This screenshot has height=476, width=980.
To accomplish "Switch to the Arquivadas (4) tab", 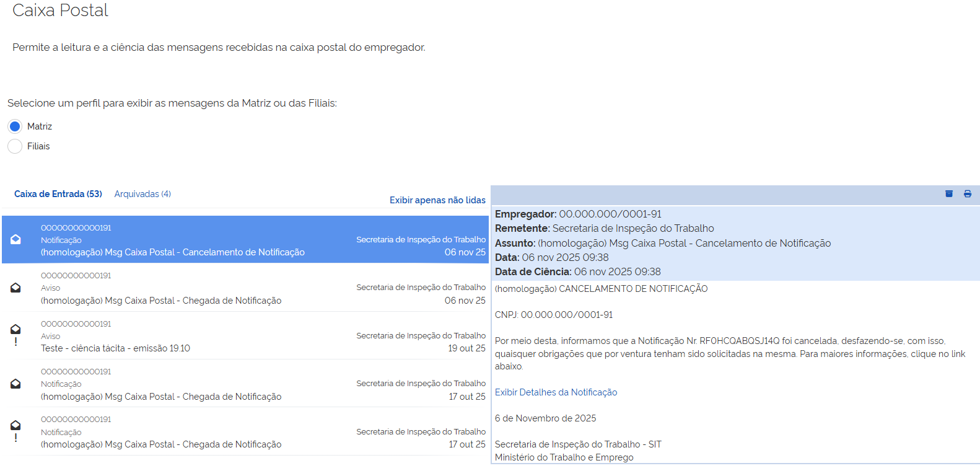I will pyautogui.click(x=142, y=194).
